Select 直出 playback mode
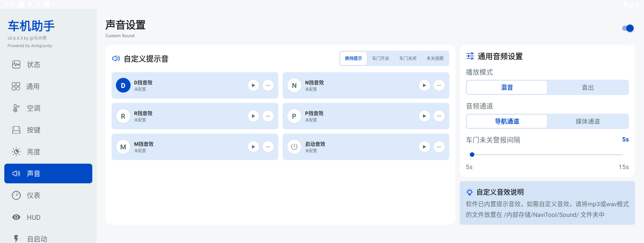Image resolution: width=644 pixels, height=243 pixels. tap(588, 88)
